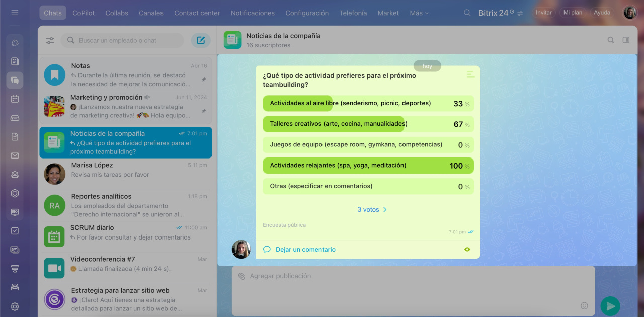The image size is (644, 317).
Task: Click the poll author avatar thumbnail
Action: click(x=241, y=249)
